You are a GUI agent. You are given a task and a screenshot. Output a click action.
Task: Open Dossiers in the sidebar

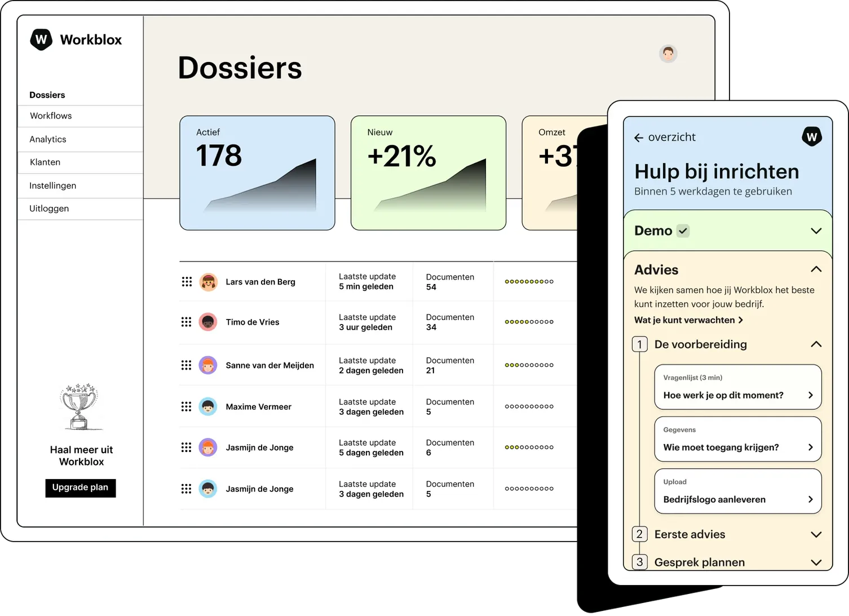(x=47, y=95)
